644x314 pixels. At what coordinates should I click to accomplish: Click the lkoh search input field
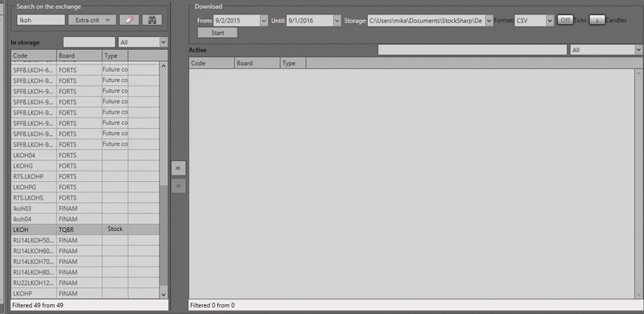[x=41, y=20]
